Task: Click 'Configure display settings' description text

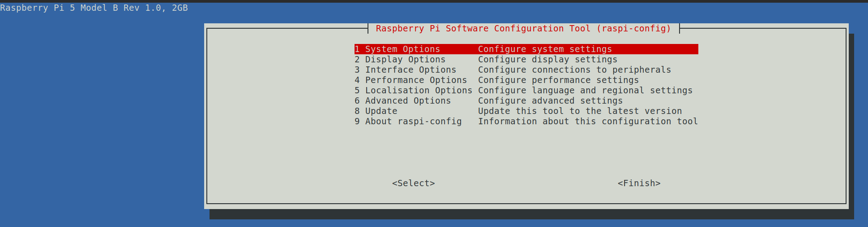Action: (x=547, y=60)
